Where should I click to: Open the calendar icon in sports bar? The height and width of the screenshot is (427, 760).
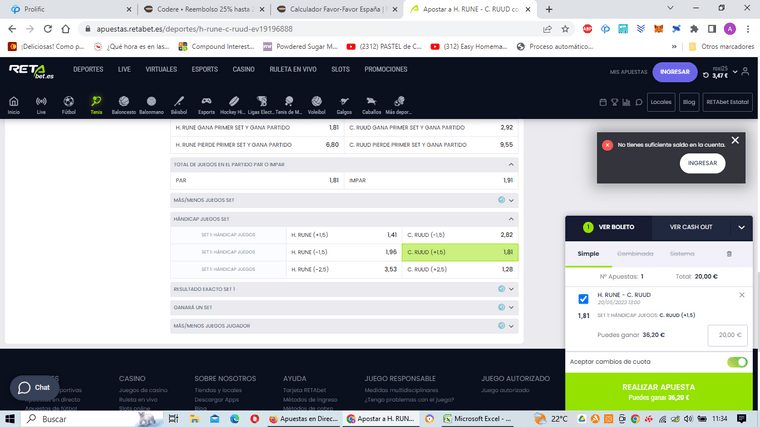point(603,102)
